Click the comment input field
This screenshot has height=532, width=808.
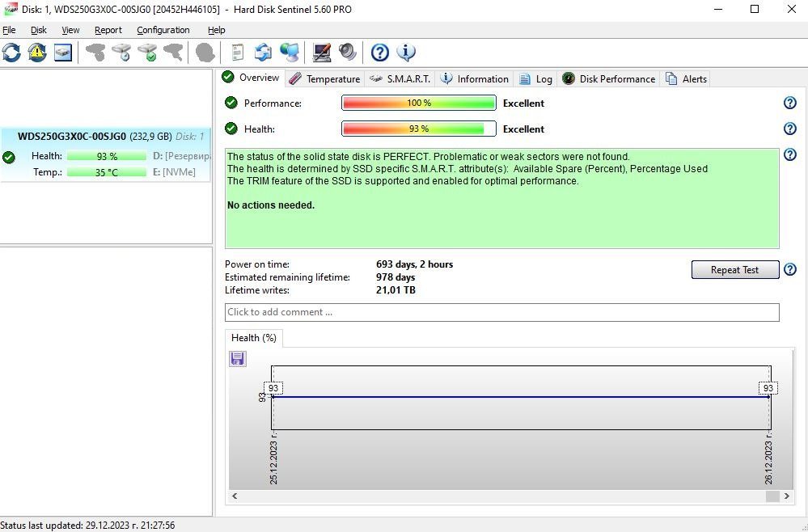tap(501, 312)
